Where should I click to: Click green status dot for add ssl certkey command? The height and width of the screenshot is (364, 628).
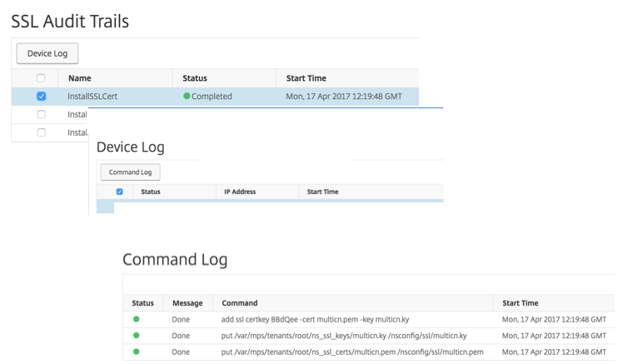click(136, 319)
